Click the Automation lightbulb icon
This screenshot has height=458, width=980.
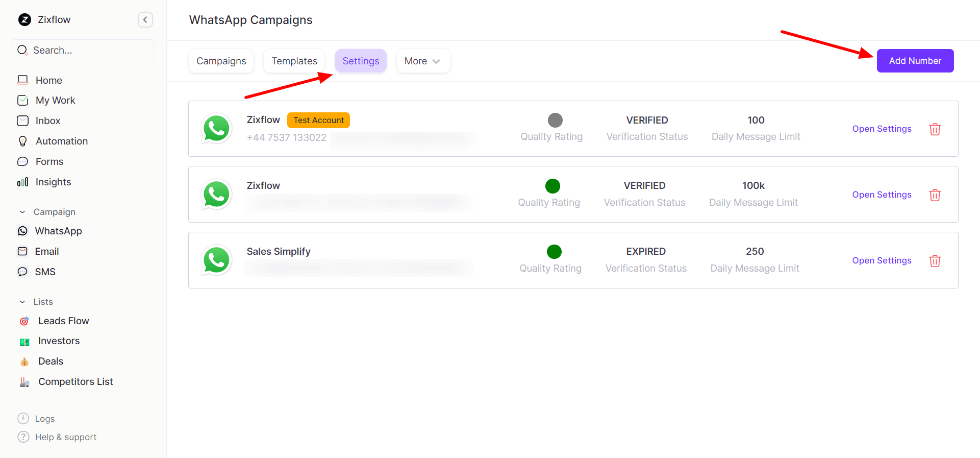coord(23,141)
